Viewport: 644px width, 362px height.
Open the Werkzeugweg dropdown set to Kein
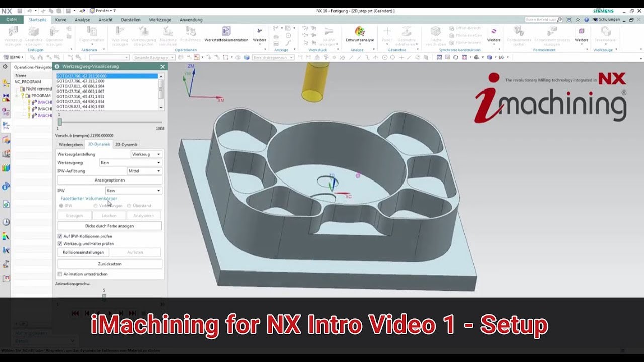point(130,163)
